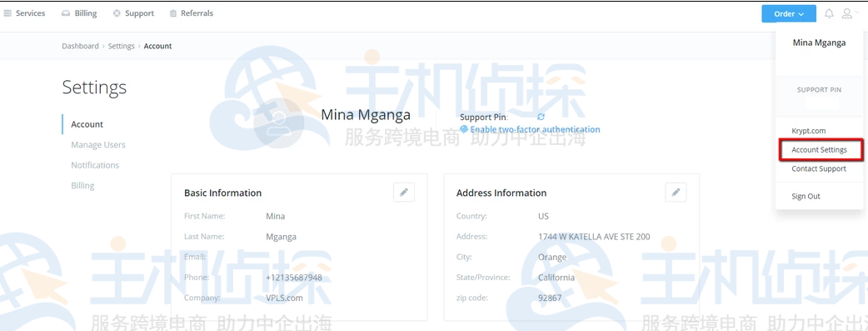The width and height of the screenshot is (868, 331).
Task: Click Sign Out in user menu
Action: [806, 196]
